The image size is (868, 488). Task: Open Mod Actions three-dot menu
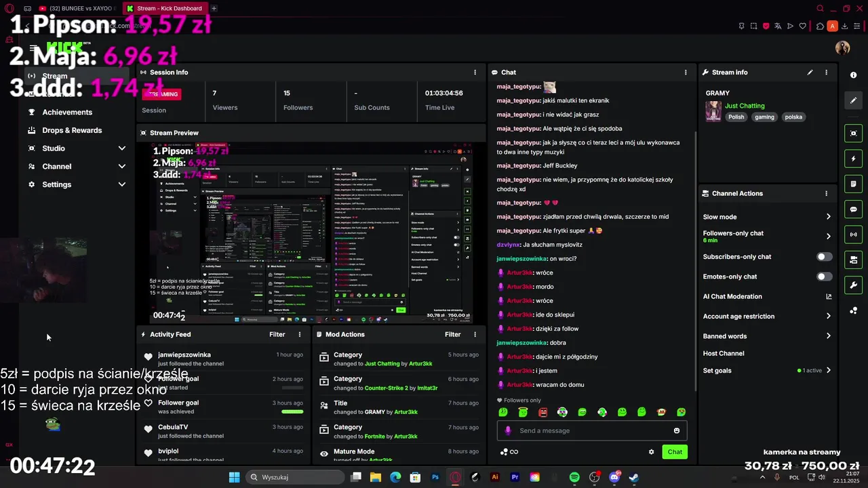(x=475, y=334)
